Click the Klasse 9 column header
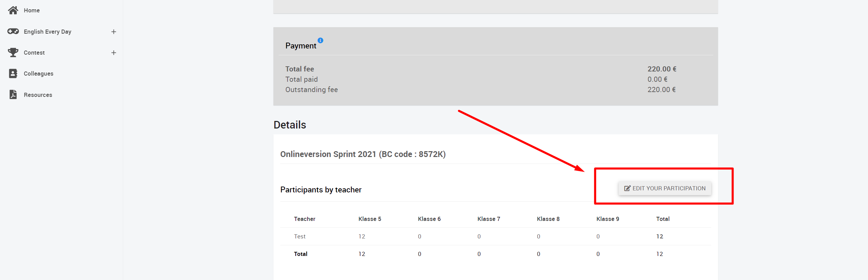This screenshot has width=868, height=280. (x=608, y=219)
